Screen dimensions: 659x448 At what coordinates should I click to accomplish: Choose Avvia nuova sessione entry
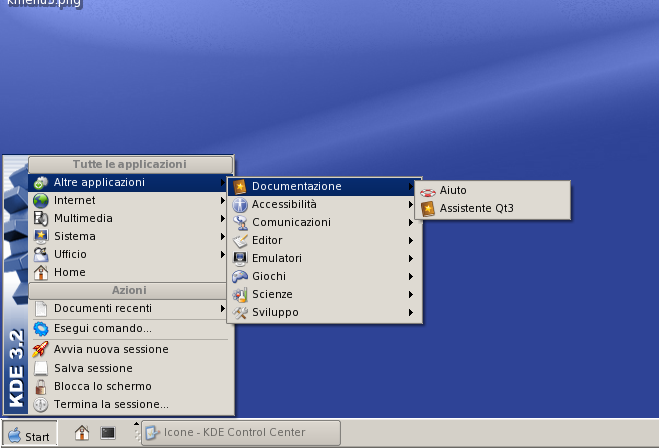click(130, 350)
